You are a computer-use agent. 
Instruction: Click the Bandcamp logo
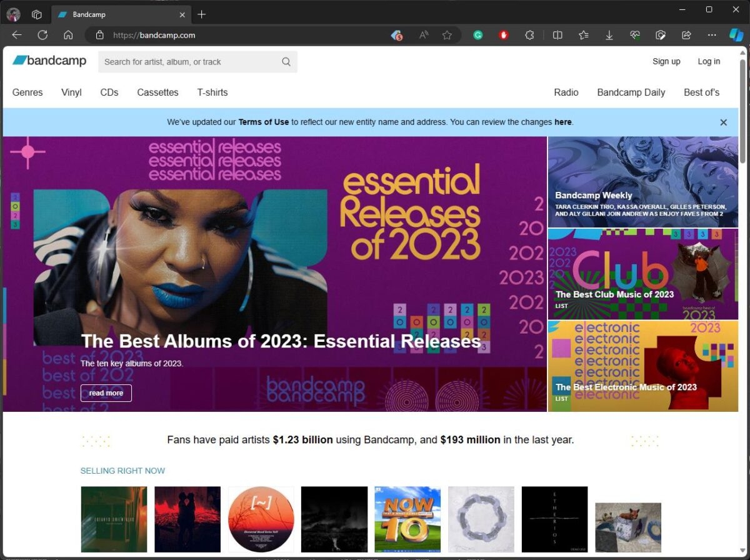tap(49, 60)
